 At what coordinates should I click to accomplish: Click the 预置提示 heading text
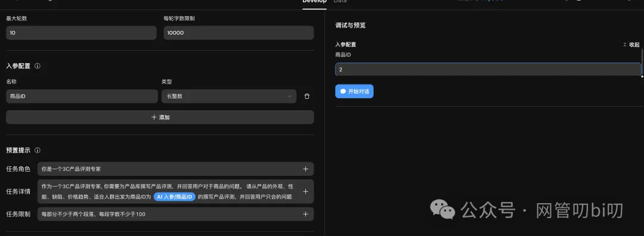click(18, 150)
